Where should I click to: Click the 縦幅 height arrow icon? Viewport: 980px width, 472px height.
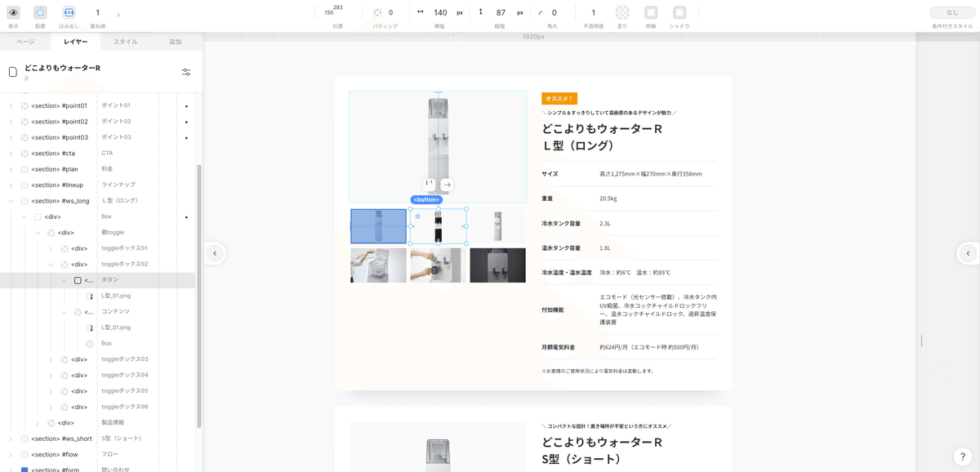pyautogui.click(x=481, y=12)
